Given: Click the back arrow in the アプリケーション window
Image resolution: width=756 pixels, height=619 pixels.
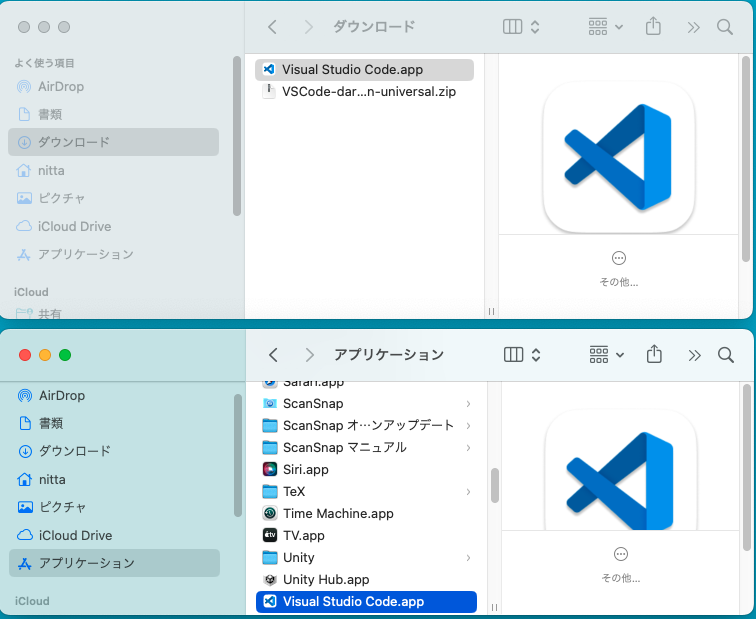Looking at the screenshot, I should click(x=273, y=355).
